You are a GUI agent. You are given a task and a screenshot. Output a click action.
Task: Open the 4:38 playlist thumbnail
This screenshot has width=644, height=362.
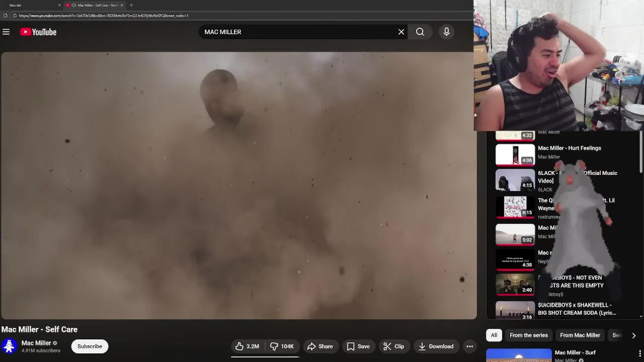[515, 259]
